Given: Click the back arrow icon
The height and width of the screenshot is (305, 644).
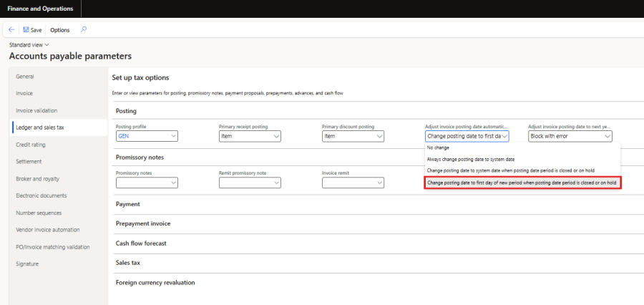Looking at the screenshot, I should [11, 29].
